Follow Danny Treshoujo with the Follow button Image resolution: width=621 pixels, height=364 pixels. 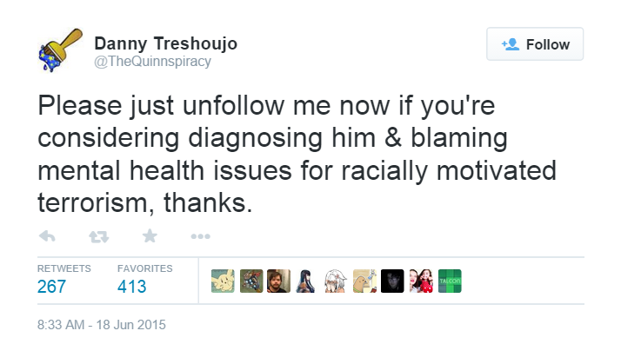[535, 44]
